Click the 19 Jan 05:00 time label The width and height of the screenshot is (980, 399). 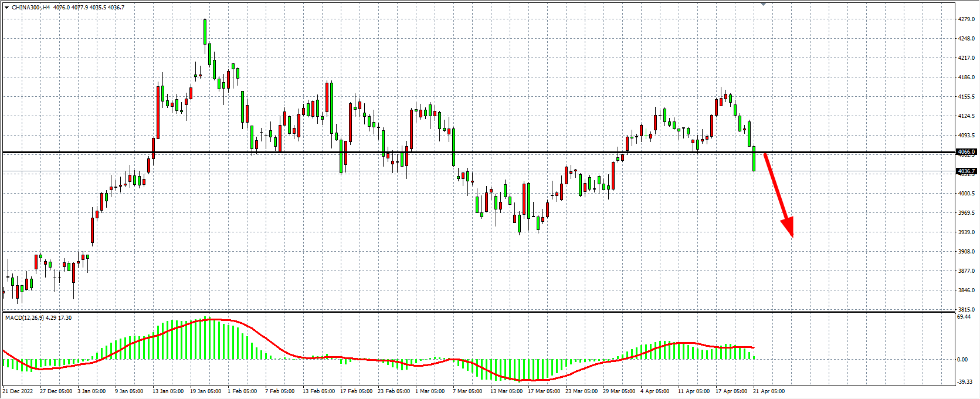click(205, 391)
